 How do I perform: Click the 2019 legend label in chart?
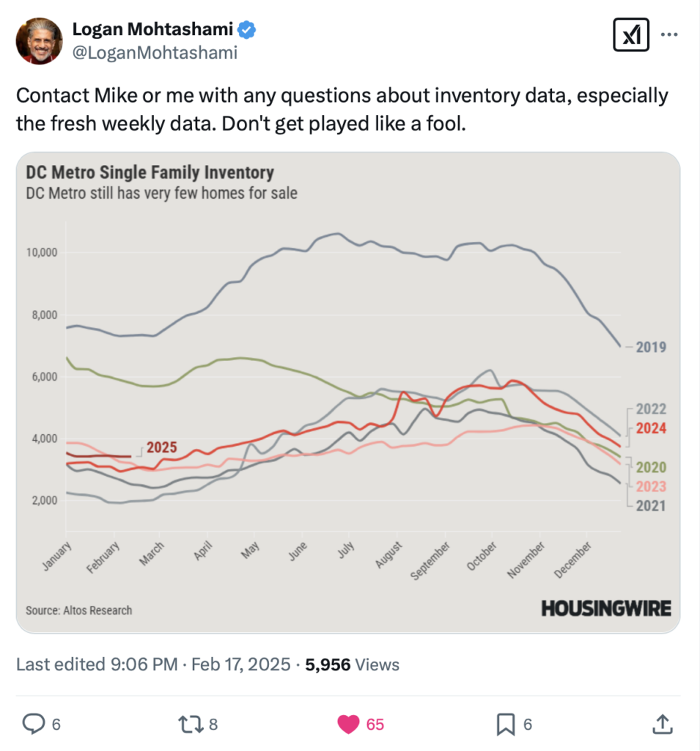(651, 347)
